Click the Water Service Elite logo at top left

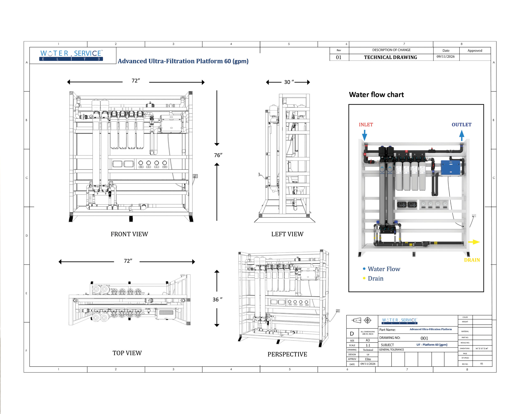(x=71, y=55)
